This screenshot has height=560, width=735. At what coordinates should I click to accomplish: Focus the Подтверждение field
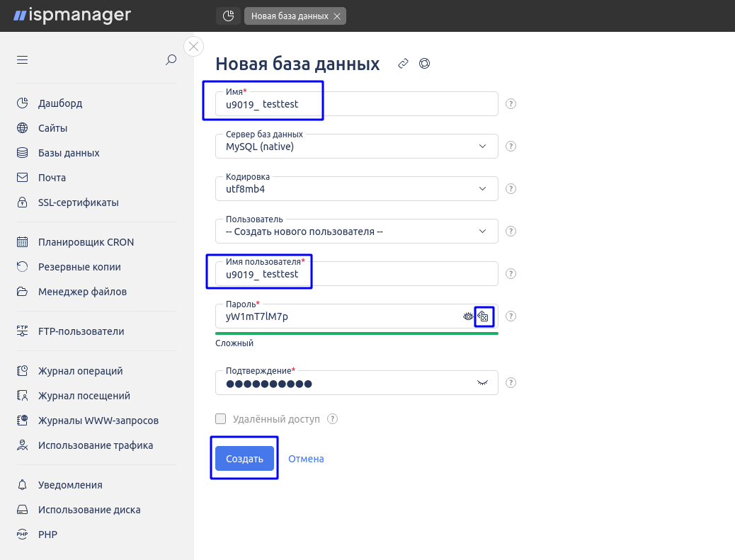357,383
